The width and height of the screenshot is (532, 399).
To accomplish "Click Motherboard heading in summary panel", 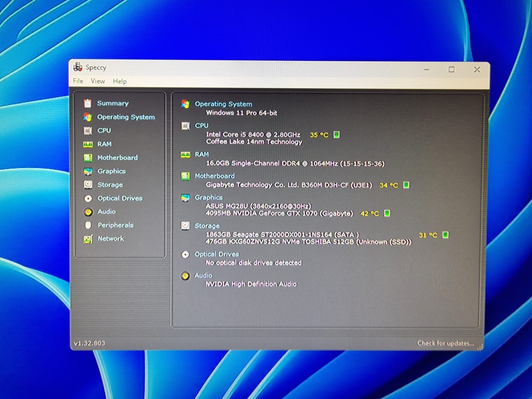I will click(215, 176).
